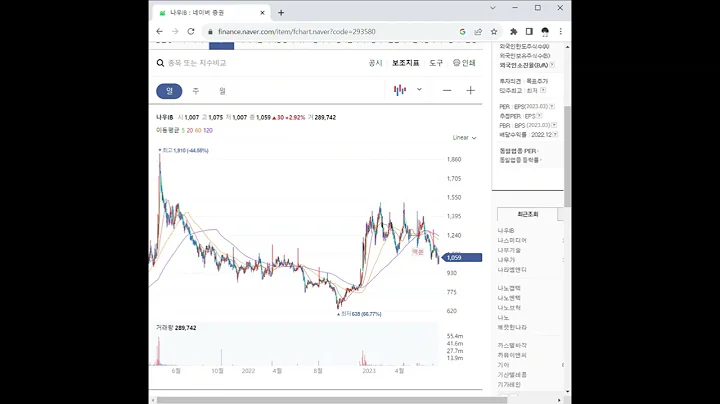Open the Linear scale dropdown
Screen dimensions: 720x404
pyautogui.click(x=464, y=138)
